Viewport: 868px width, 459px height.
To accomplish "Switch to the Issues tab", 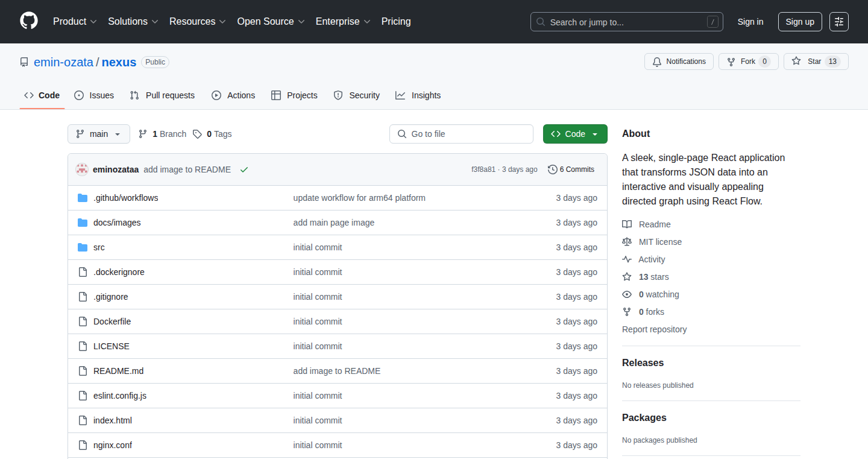I will tap(94, 95).
